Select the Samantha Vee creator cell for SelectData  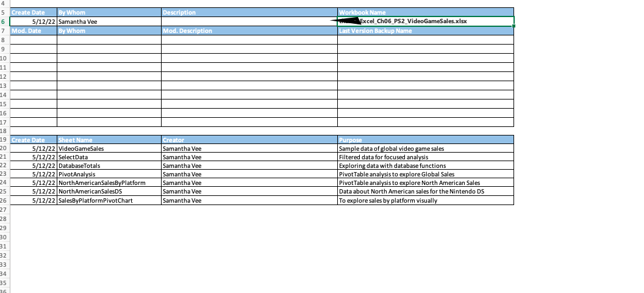249,157
